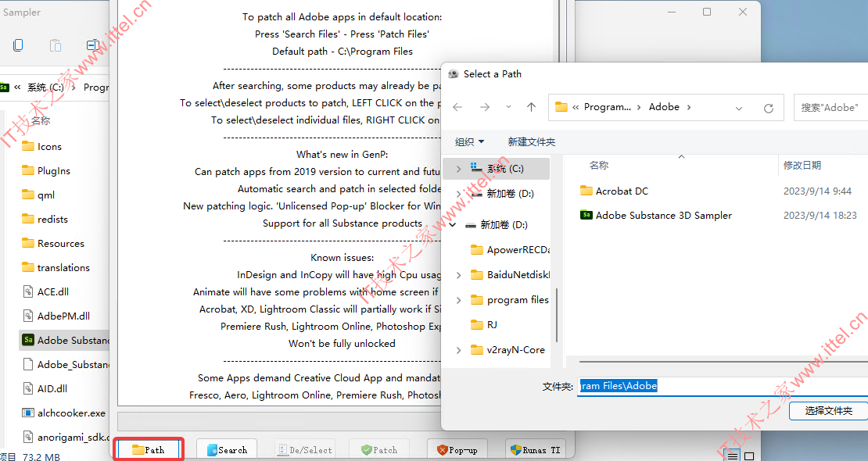The height and width of the screenshot is (461, 868).
Task: Select the Adobe_Substan file with underscore in Explorer
Action: point(64,364)
